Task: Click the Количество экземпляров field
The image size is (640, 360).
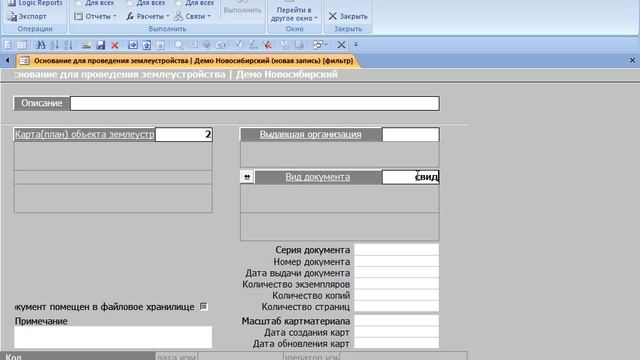Action: click(396, 284)
